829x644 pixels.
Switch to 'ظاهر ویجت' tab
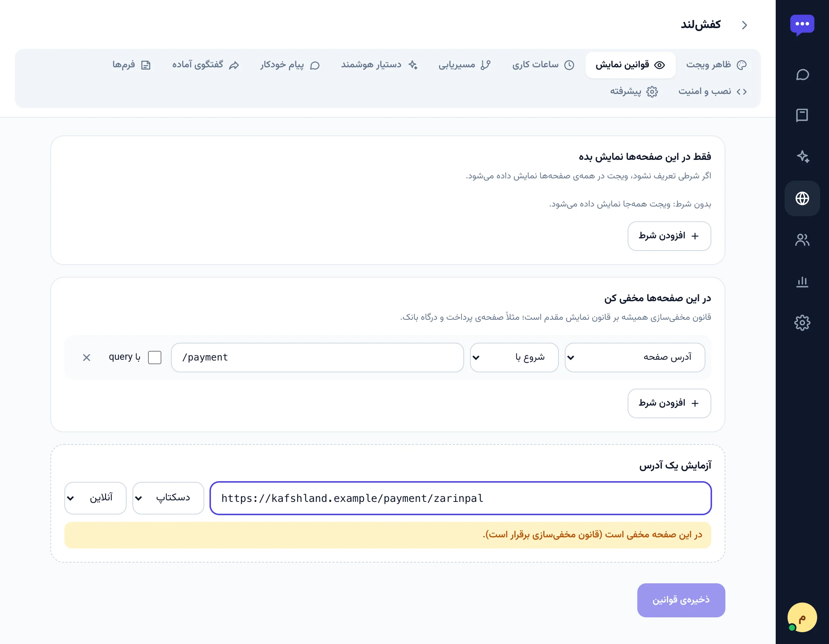(716, 65)
